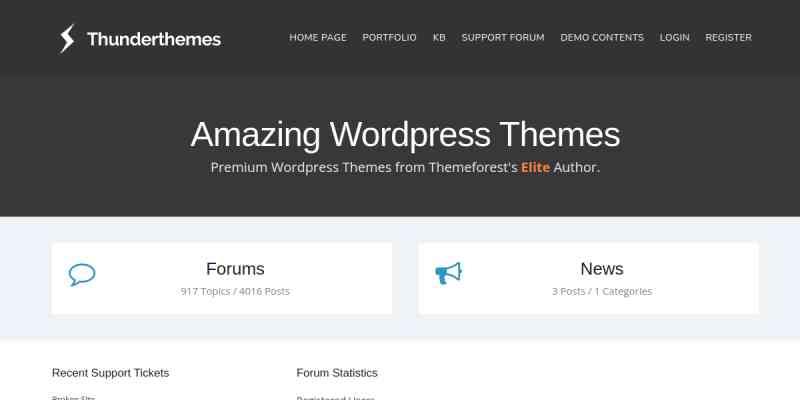The width and height of the screenshot is (800, 400).
Task: Click the News megaphone icon
Action: pyautogui.click(x=448, y=274)
